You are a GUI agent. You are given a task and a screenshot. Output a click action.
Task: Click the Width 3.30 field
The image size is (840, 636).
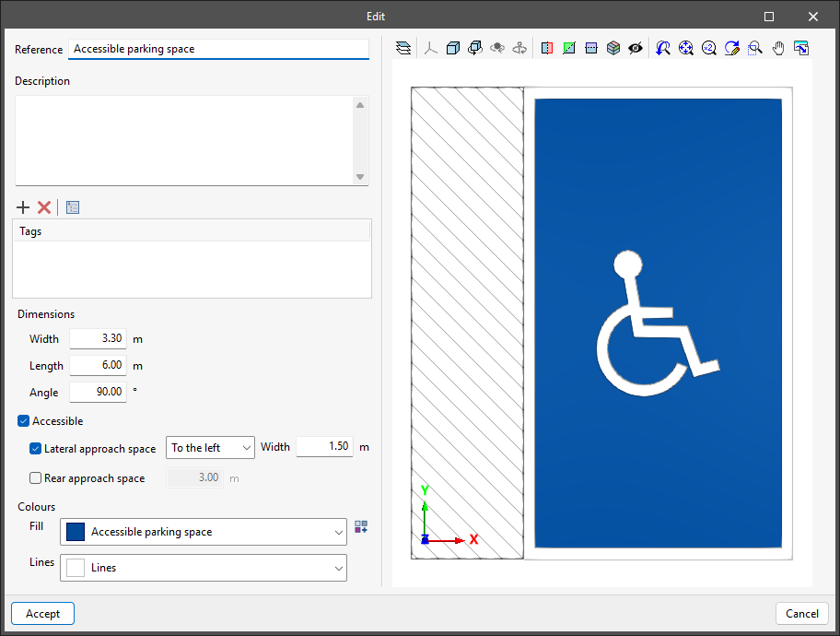click(98, 338)
